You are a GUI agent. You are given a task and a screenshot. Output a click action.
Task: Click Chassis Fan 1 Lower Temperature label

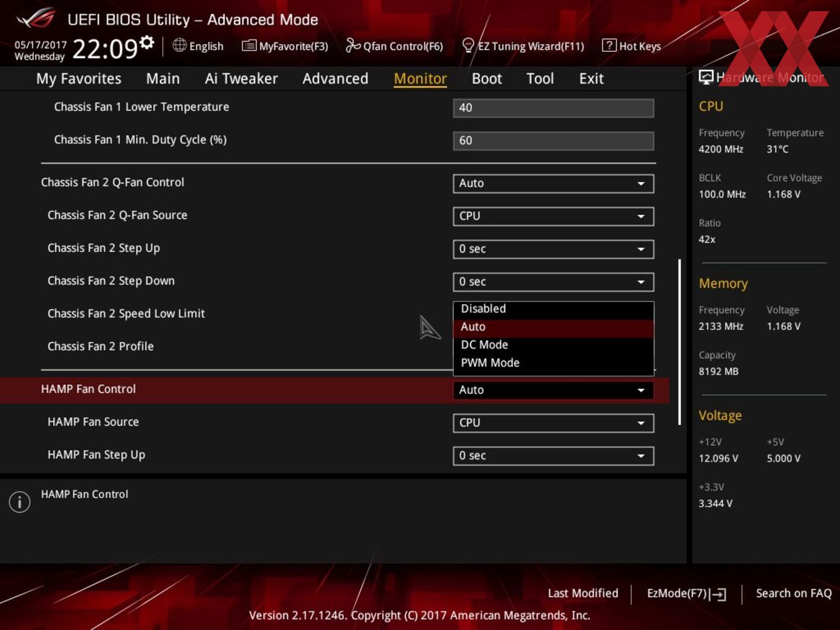(141, 107)
